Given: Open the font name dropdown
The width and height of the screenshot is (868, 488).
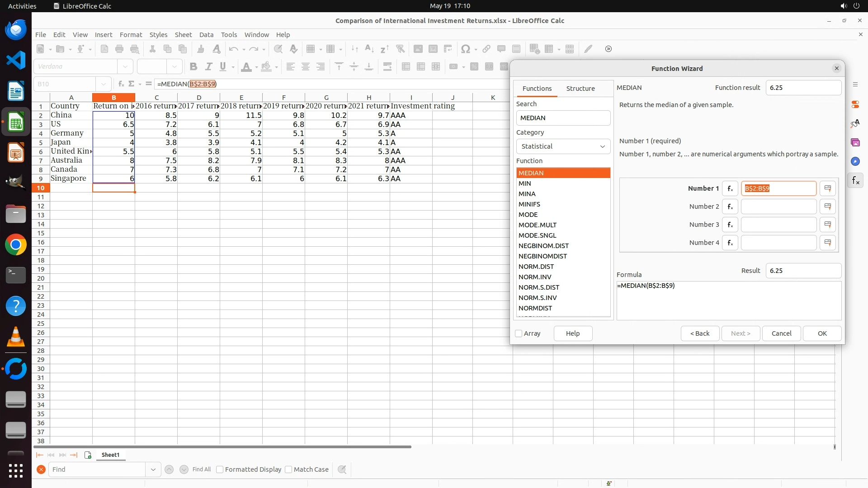Looking at the screenshot, I should point(125,66).
